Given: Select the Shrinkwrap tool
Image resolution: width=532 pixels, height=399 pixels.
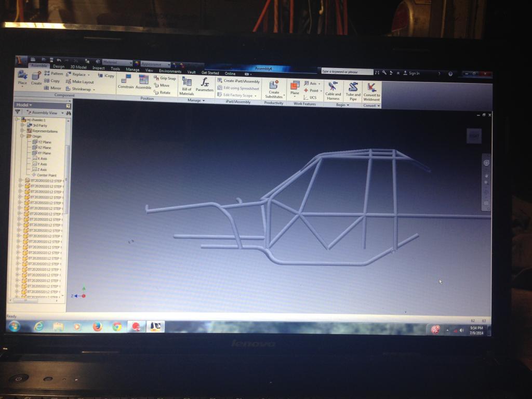Looking at the screenshot, I should 80,89.
